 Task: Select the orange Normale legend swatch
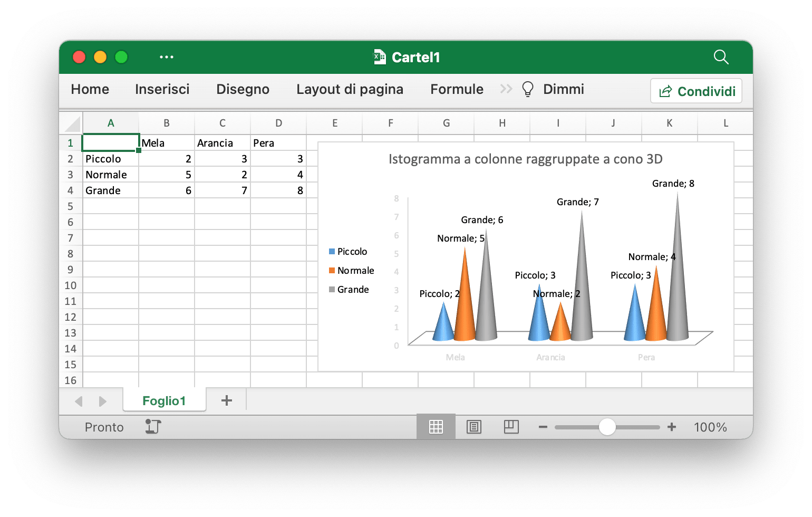tap(332, 271)
